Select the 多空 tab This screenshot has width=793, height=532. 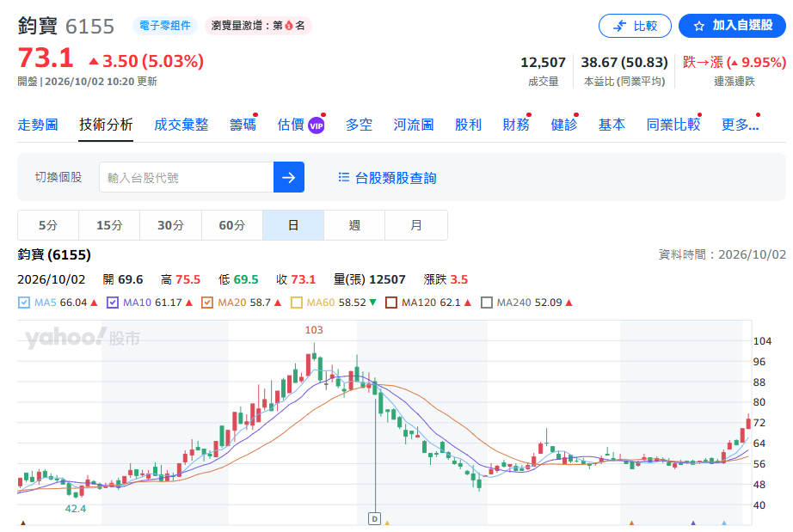[x=359, y=125]
